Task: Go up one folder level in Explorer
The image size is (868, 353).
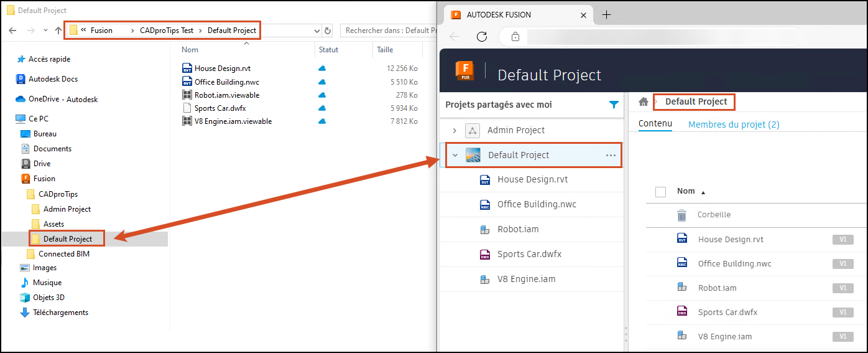Action: coord(58,31)
